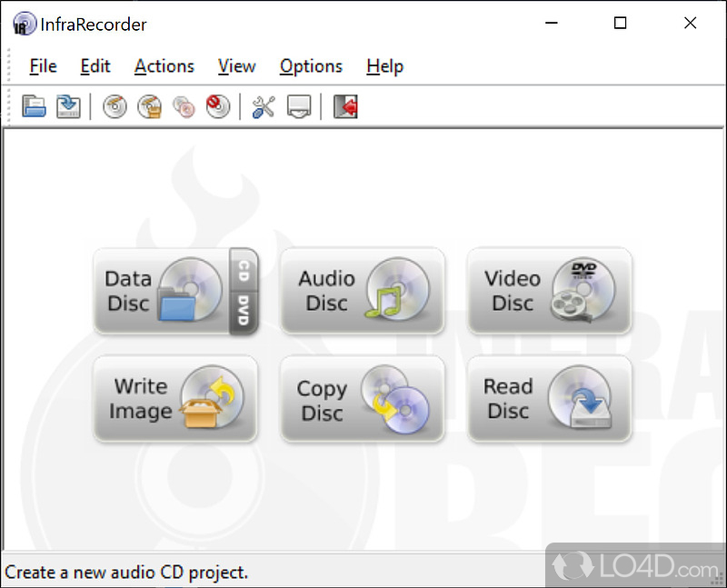Open a project with the toolbar folder icon
Image resolution: width=727 pixels, height=588 pixels.
pos(34,106)
